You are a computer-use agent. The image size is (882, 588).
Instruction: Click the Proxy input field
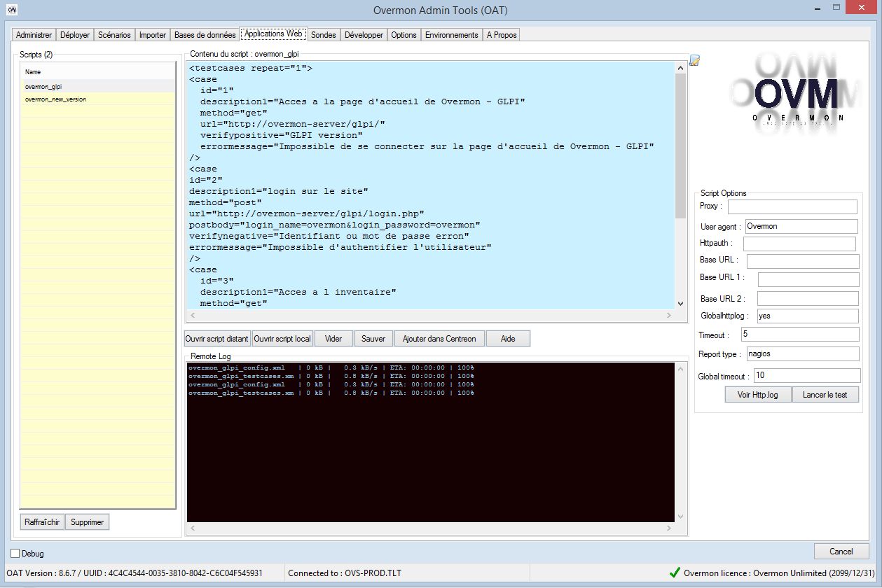tap(792, 206)
